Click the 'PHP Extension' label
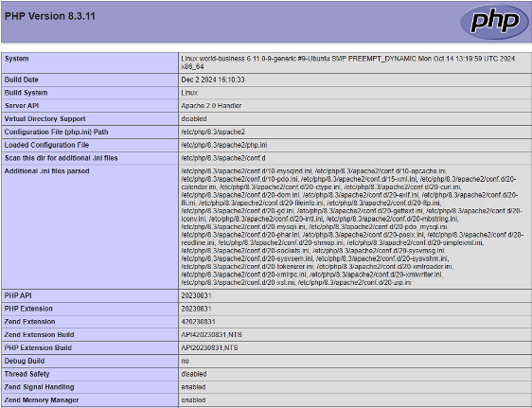Viewport: 532px width, 408px height. click(28, 309)
